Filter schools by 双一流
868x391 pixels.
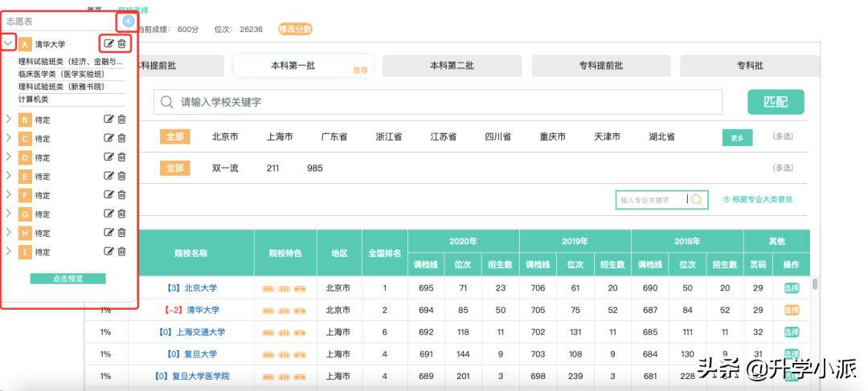[x=225, y=168]
